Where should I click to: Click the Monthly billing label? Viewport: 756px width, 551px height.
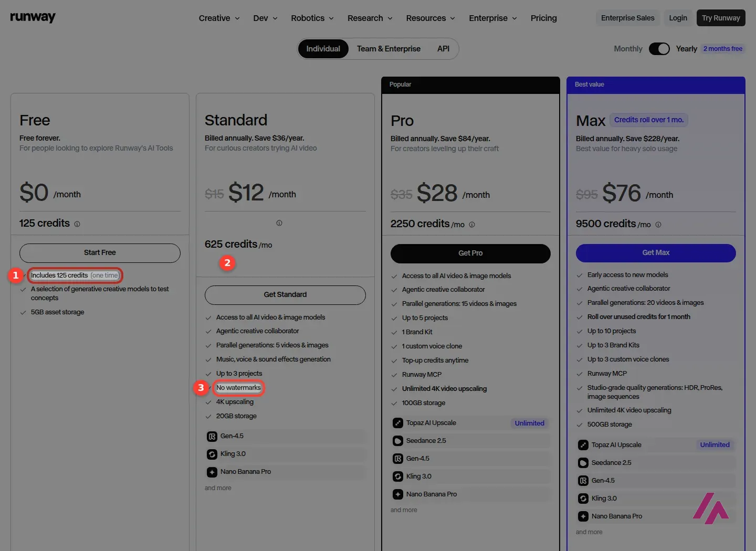[628, 49]
